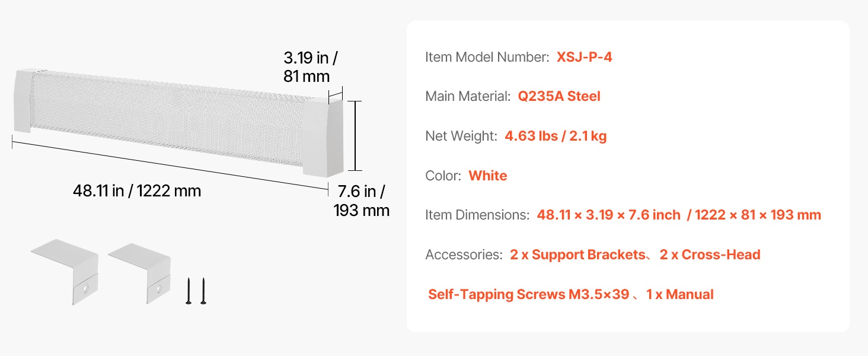
Task: Click the 48.11 in / 1222 mm length label
Action: click(x=137, y=191)
